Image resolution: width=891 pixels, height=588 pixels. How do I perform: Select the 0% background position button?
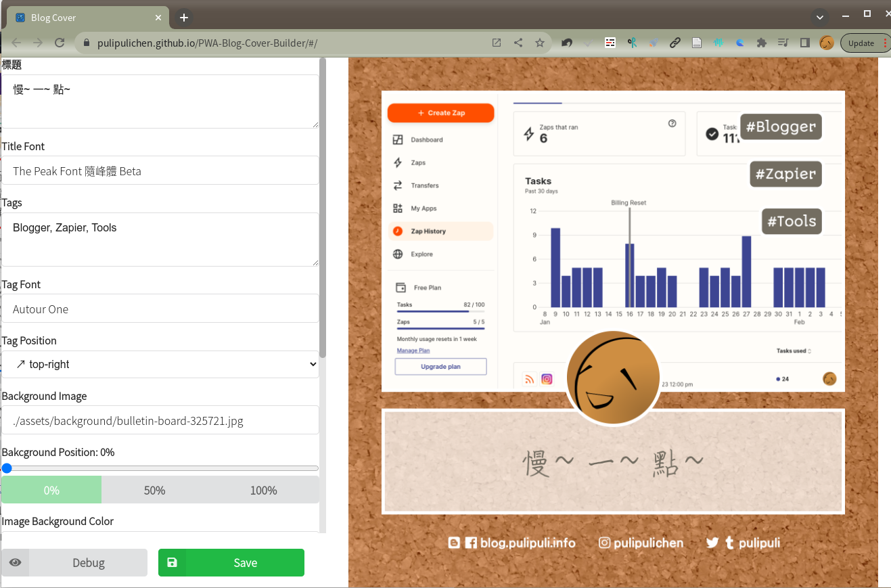(51, 490)
